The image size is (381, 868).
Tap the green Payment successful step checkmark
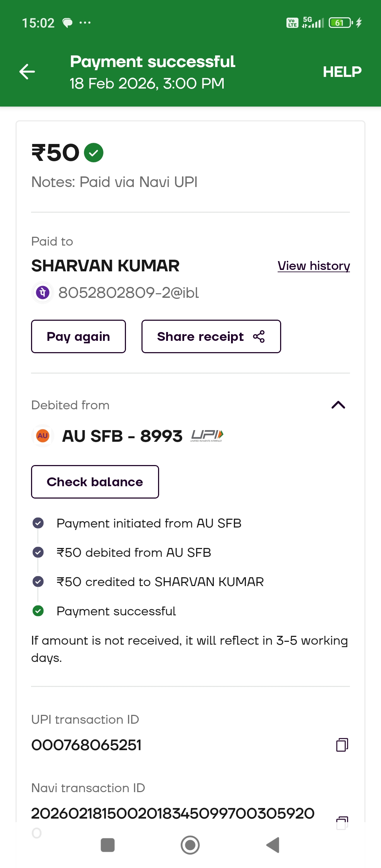[x=38, y=611]
